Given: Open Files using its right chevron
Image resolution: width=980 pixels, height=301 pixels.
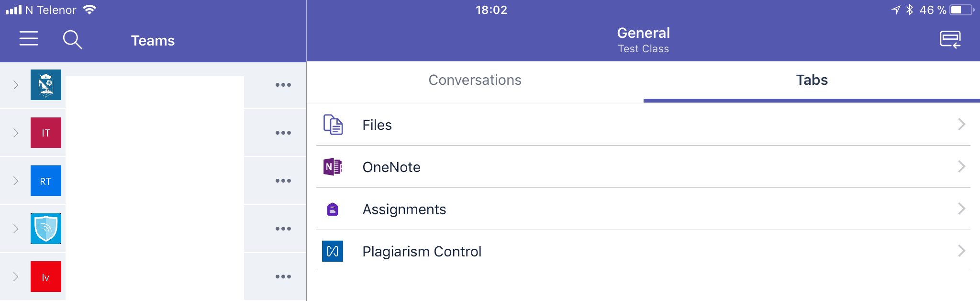Looking at the screenshot, I should point(961,125).
